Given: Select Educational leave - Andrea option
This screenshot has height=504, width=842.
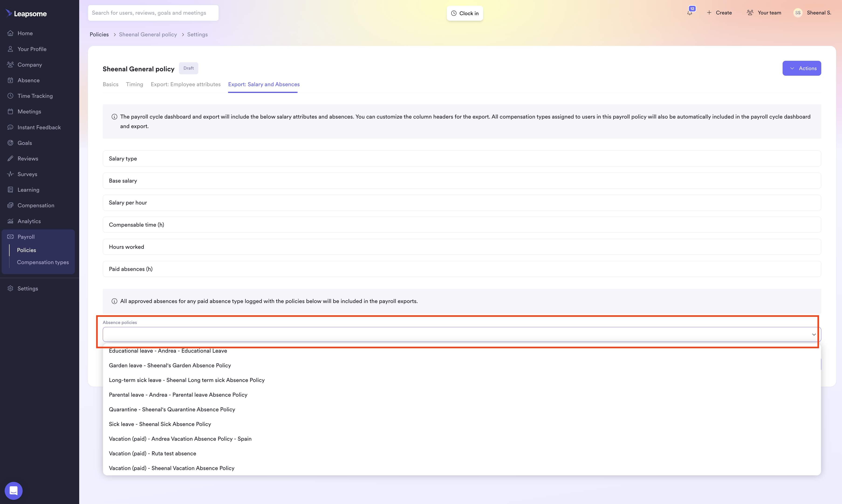Looking at the screenshot, I should pyautogui.click(x=462, y=351).
